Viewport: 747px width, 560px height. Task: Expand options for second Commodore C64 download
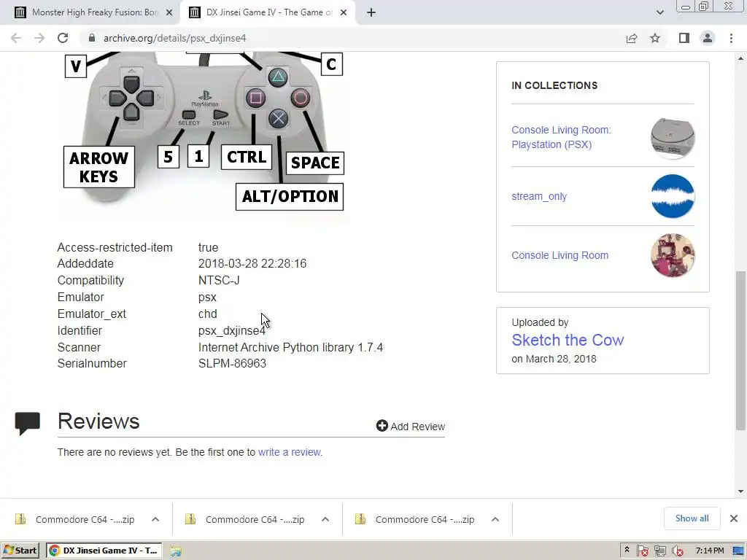pos(325,519)
